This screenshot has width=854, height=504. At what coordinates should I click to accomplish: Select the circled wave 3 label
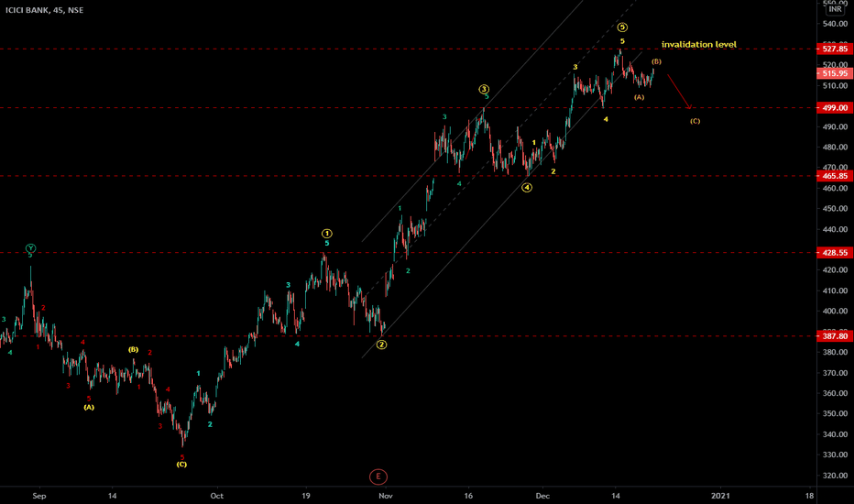coord(484,89)
